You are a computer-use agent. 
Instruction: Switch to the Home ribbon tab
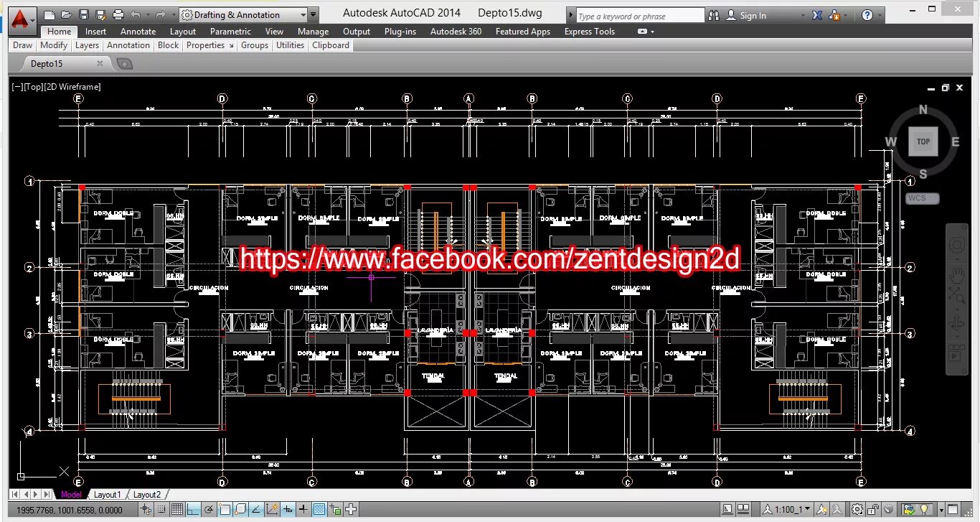(60, 32)
